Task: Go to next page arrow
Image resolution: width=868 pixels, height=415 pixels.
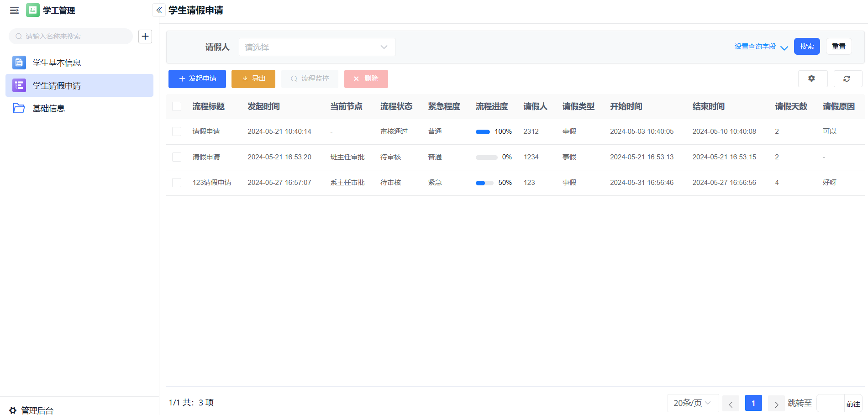Action: (x=776, y=404)
